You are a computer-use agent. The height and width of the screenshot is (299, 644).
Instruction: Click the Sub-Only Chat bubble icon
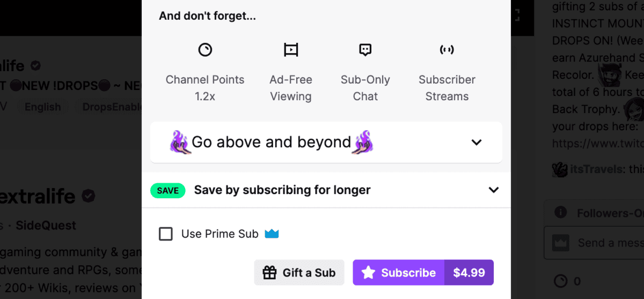[365, 50]
